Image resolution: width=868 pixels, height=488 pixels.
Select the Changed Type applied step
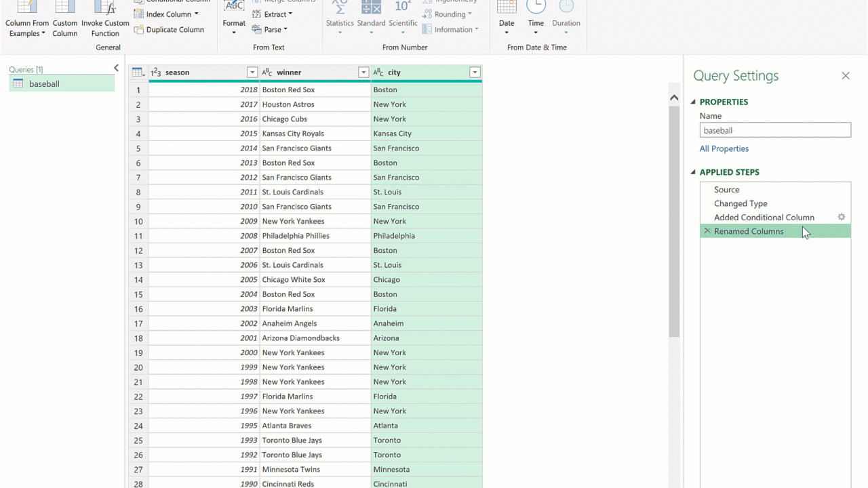coord(741,203)
